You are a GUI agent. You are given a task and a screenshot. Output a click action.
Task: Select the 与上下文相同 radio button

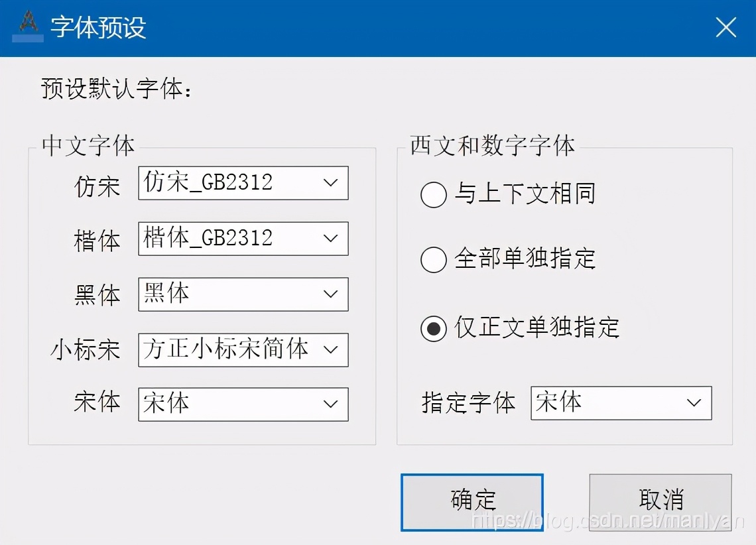[x=433, y=195]
